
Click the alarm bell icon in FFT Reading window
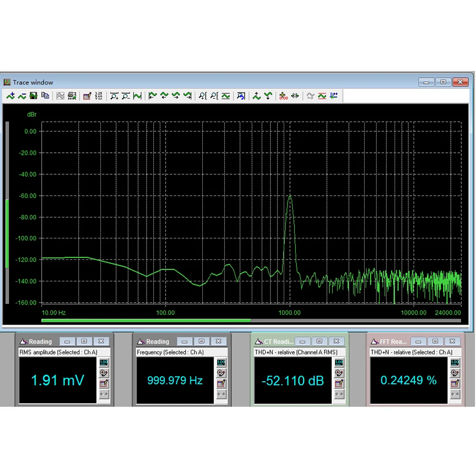click(455, 373)
